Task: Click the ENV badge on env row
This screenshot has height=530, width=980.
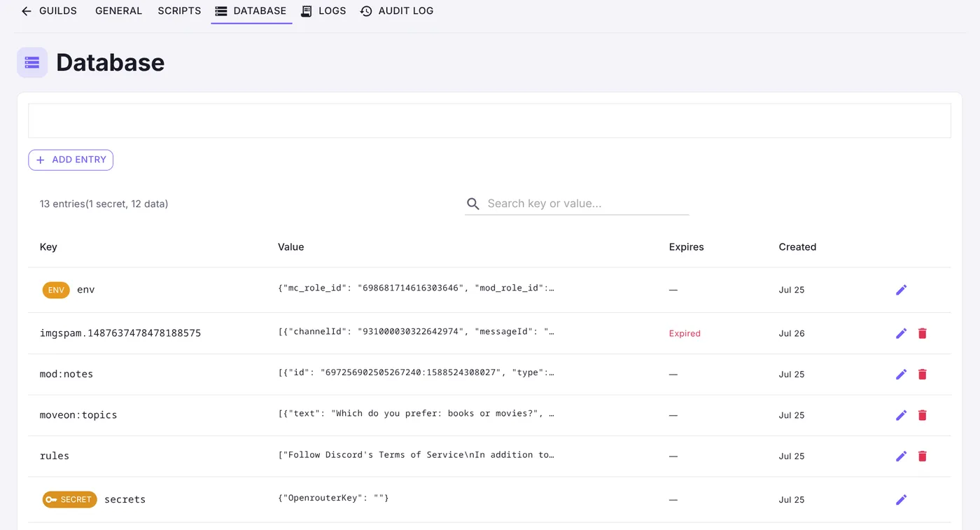Action: pos(56,290)
